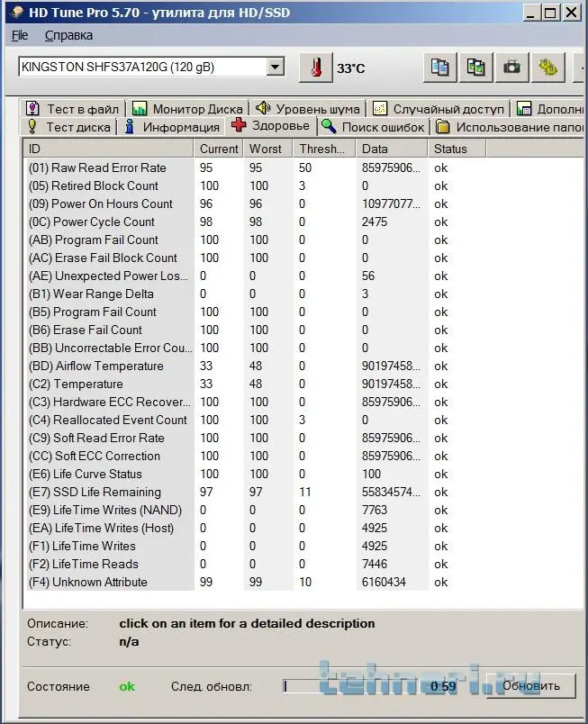The image size is (588, 724).
Task: Click the 2475 power cycle data value
Action: (x=375, y=222)
